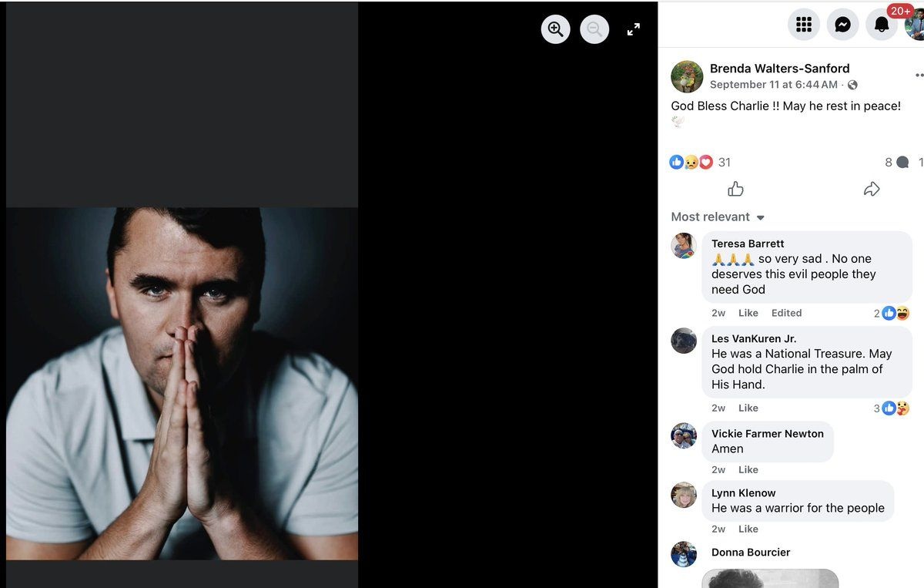Click the zoom out magnifier icon
The height and width of the screenshot is (588, 924).
click(594, 29)
